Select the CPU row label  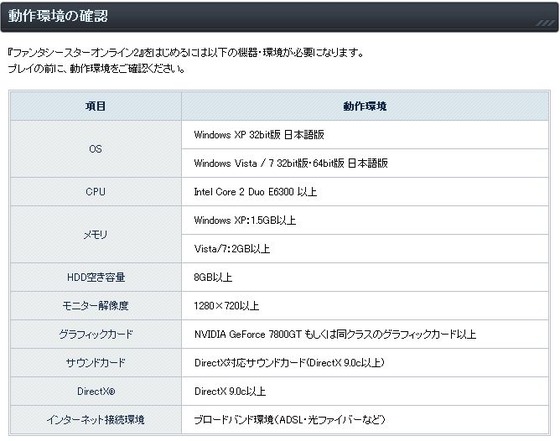pyautogui.click(x=96, y=192)
